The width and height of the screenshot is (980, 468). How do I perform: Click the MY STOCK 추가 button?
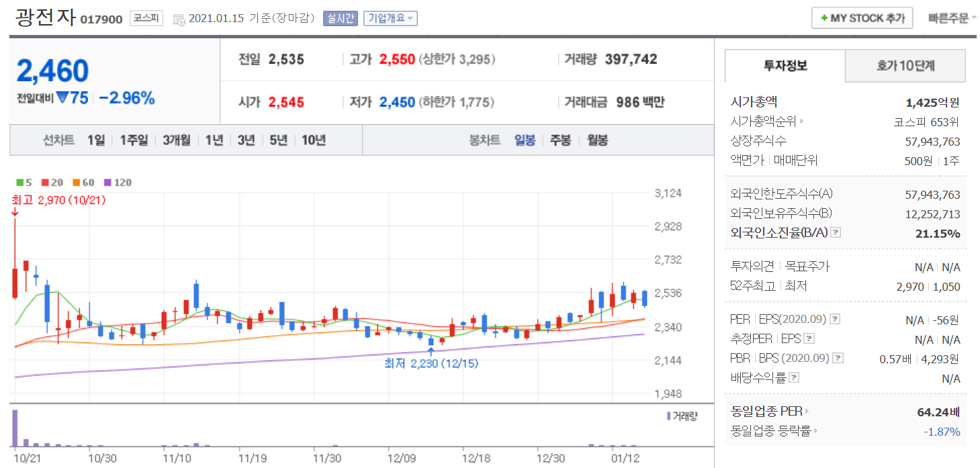click(862, 18)
